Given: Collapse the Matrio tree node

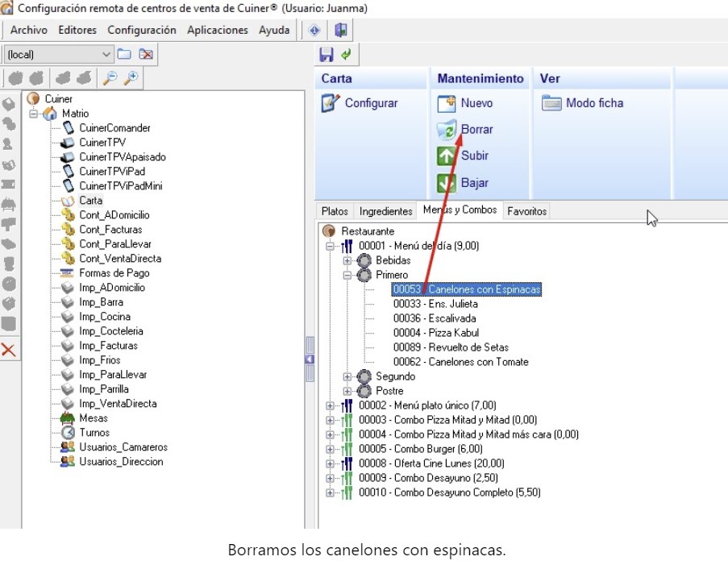Looking at the screenshot, I should (x=33, y=114).
